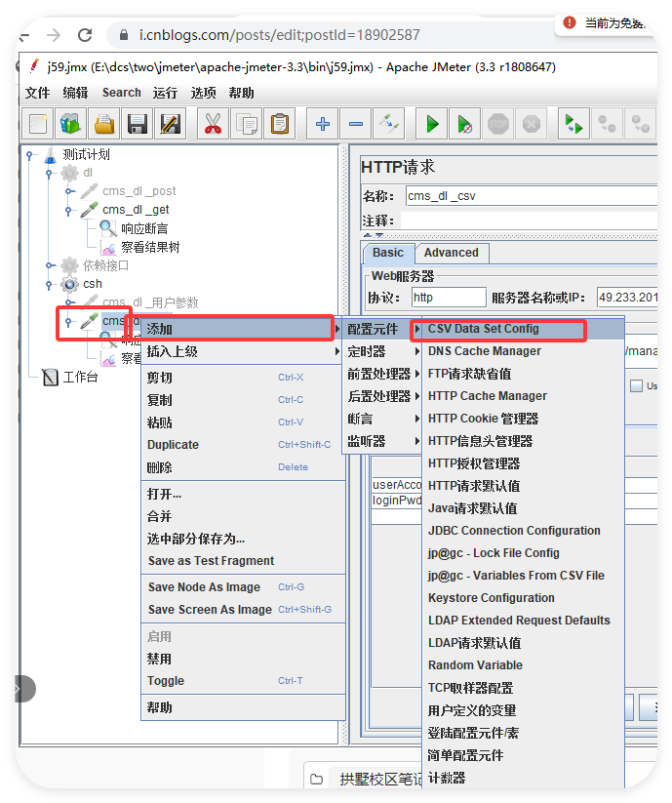This screenshot has height=803, width=672.
Task: Collapse the 测试计划 tree handle
Action: [30, 154]
